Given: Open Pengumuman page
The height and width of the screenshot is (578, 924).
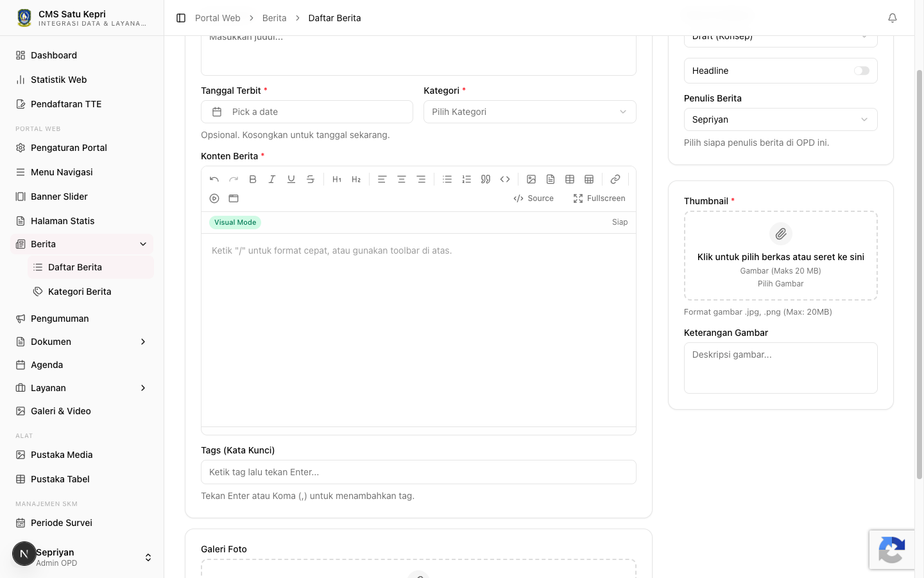Looking at the screenshot, I should pyautogui.click(x=82, y=319).
